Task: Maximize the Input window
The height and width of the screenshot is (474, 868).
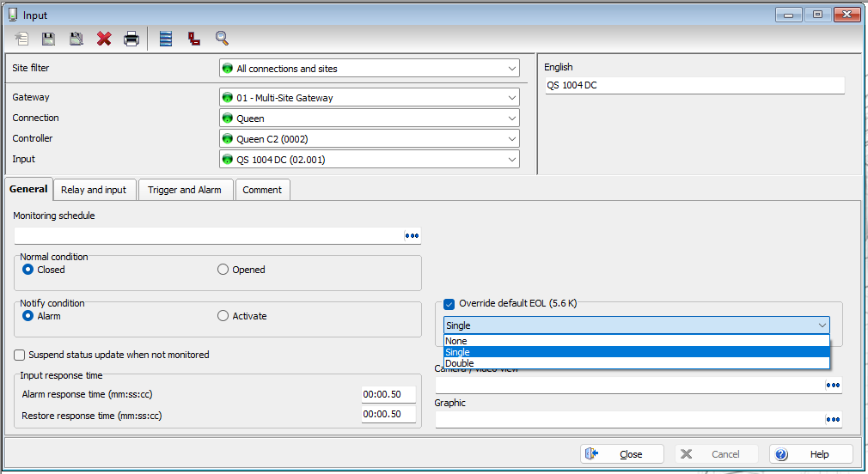Action: (x=817, y=15)
